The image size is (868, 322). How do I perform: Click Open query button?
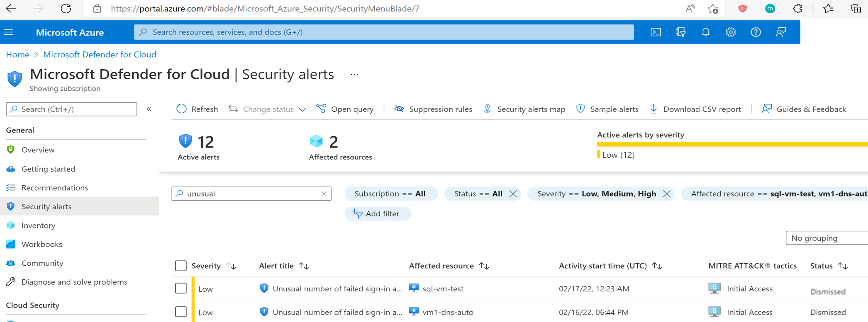click(x=345, y=109)
